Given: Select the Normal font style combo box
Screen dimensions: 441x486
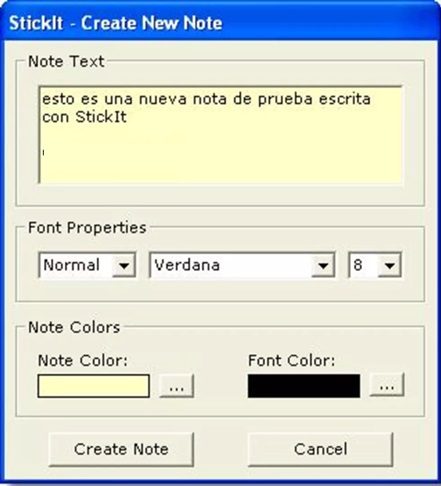Looking at the screenshot, I should point(87,265).
